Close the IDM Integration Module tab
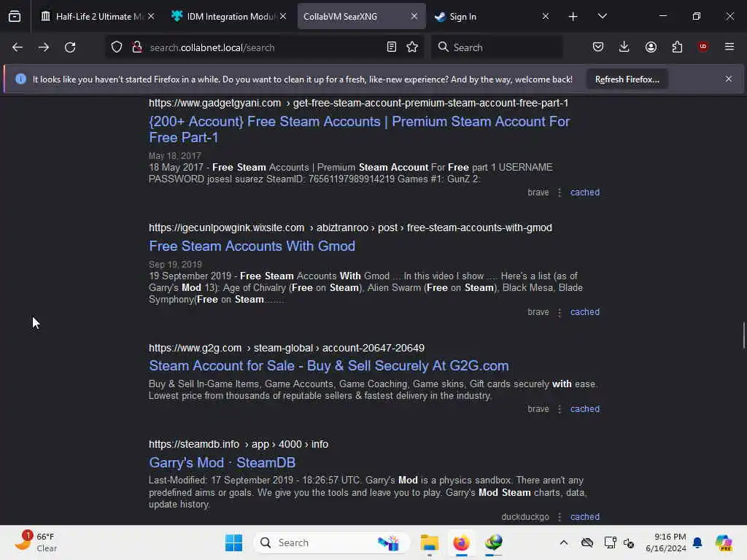 point(283,16)
